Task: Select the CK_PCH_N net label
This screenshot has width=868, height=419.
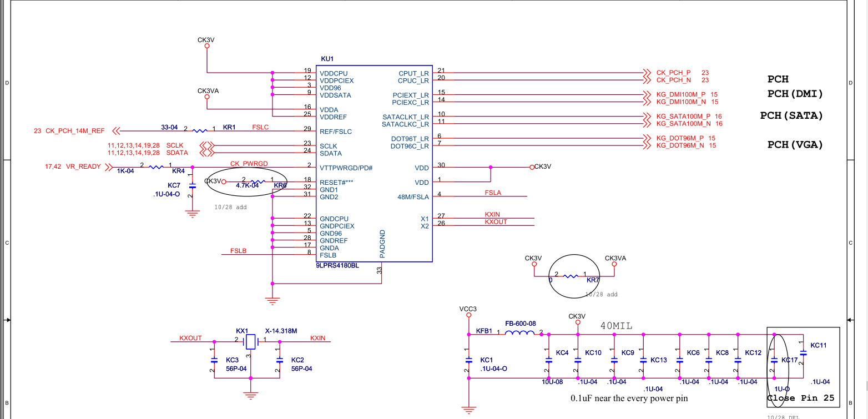Action: click(673, 80)
